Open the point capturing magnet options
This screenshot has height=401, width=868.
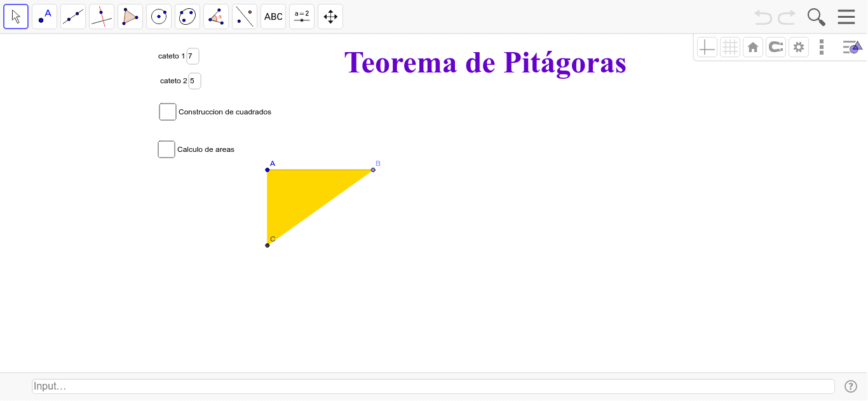coord(776,47)
